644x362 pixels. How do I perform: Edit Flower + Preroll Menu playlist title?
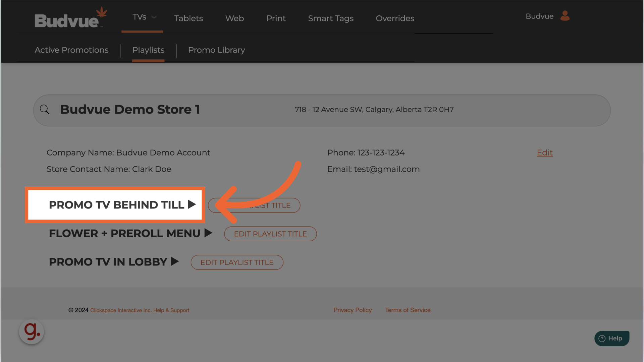click(x=270, y=234)
